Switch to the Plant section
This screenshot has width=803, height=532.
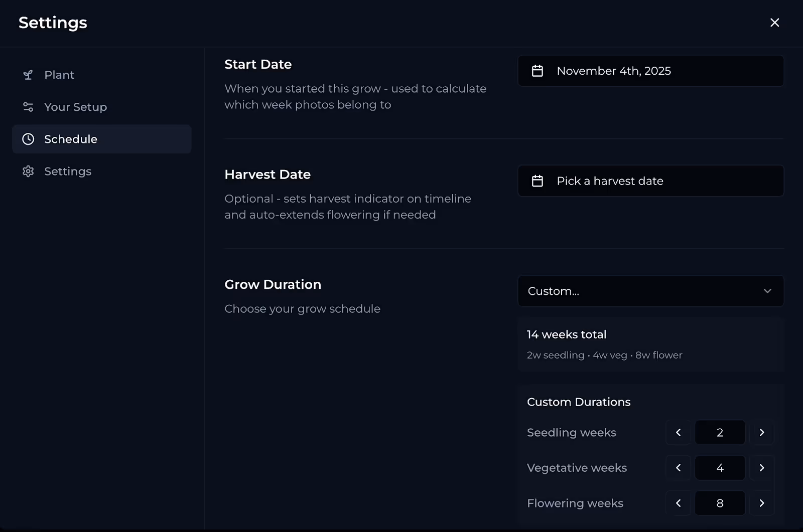click(x=59, y=74)
